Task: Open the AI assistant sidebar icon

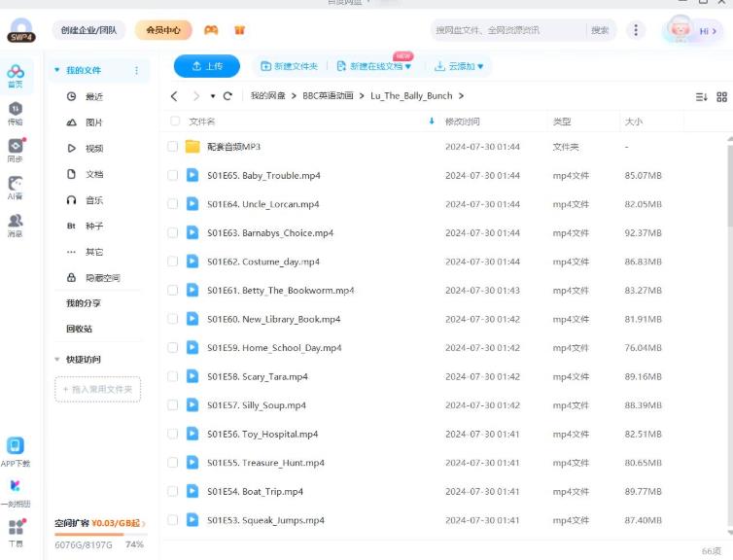Action: coord(16,188)
